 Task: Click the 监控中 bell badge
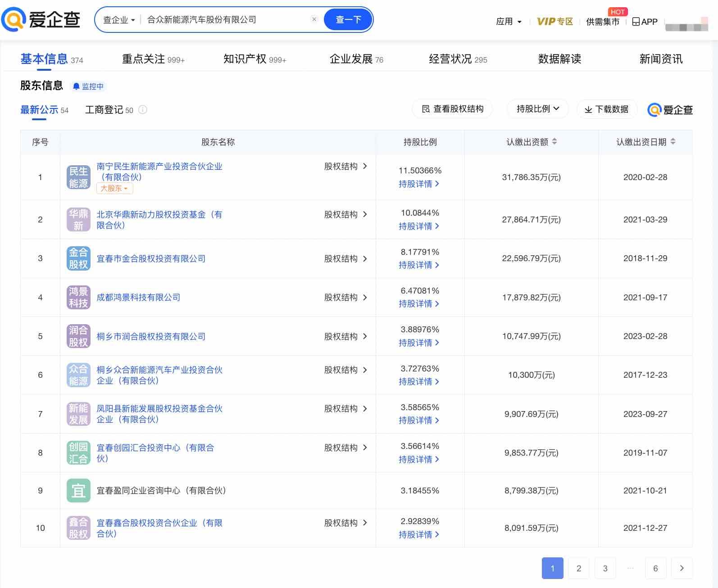click(x=88, y=86)
